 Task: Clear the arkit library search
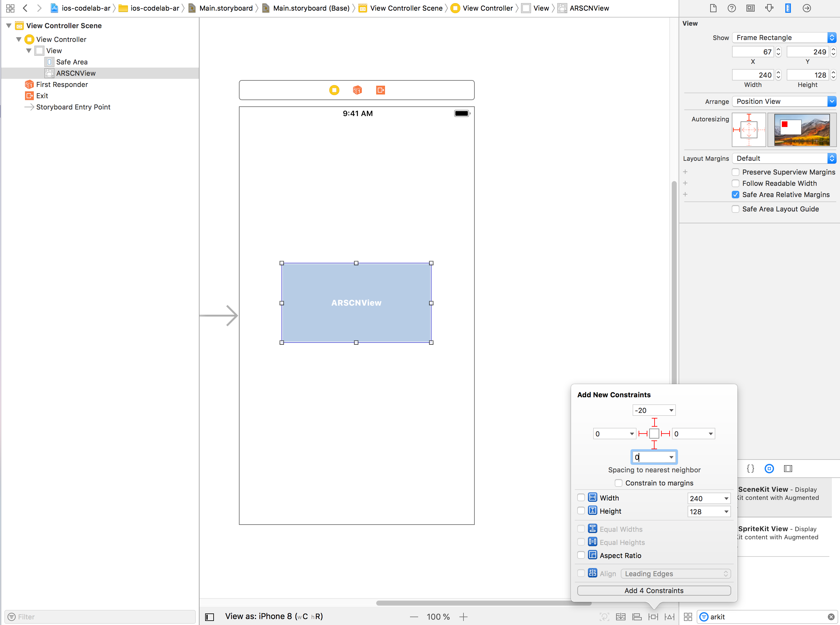[831, 617]
